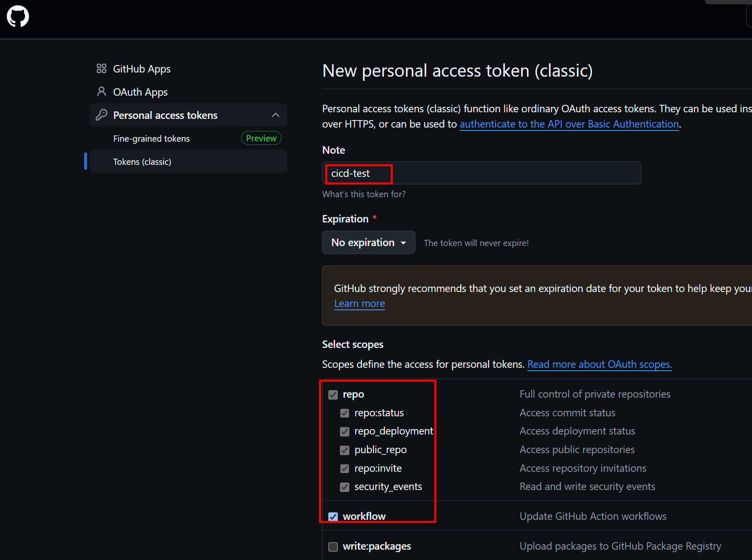Screen dimensions: 752x560
Task: Click the 'Expiration' field label
Action: click(x=345, y=219)
